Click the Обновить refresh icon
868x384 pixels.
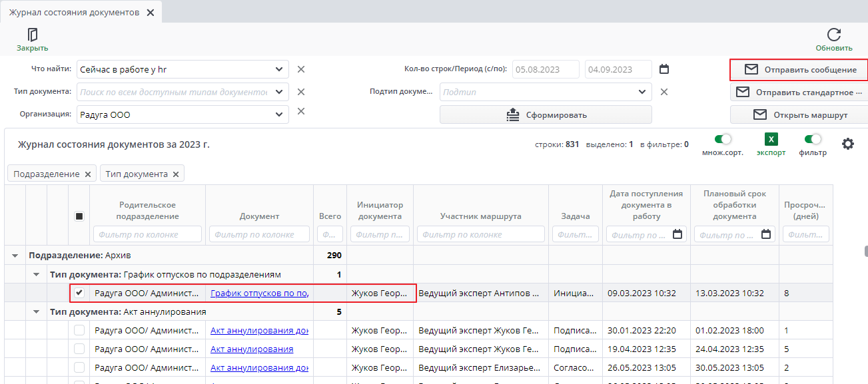click(x=833, y=35)
